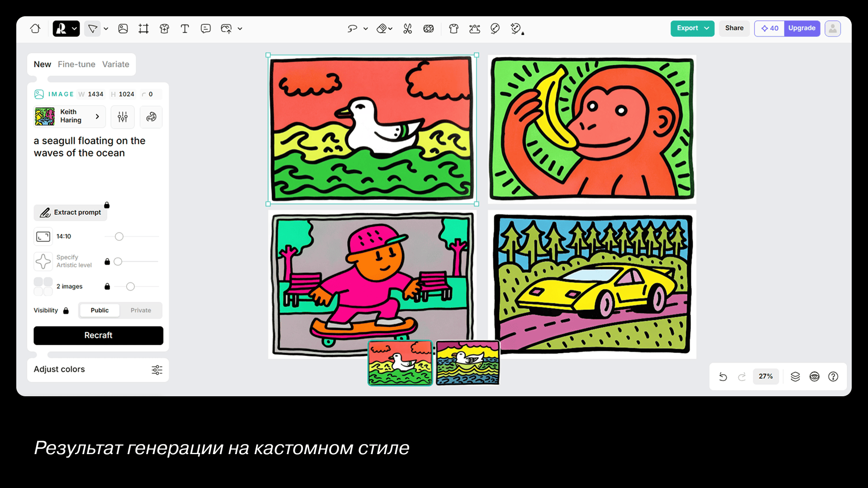868x488 pixels.
Task: Click the 14:10 aspect ratio icon
Action: [x=43, y=236]
